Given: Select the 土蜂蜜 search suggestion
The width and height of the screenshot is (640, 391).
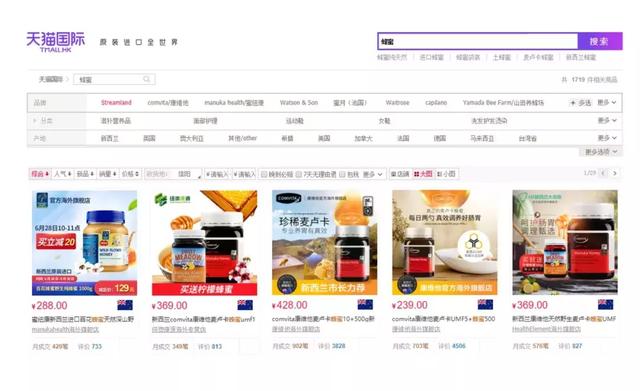Looking at the screenshot, I should (x=502, y=58).
